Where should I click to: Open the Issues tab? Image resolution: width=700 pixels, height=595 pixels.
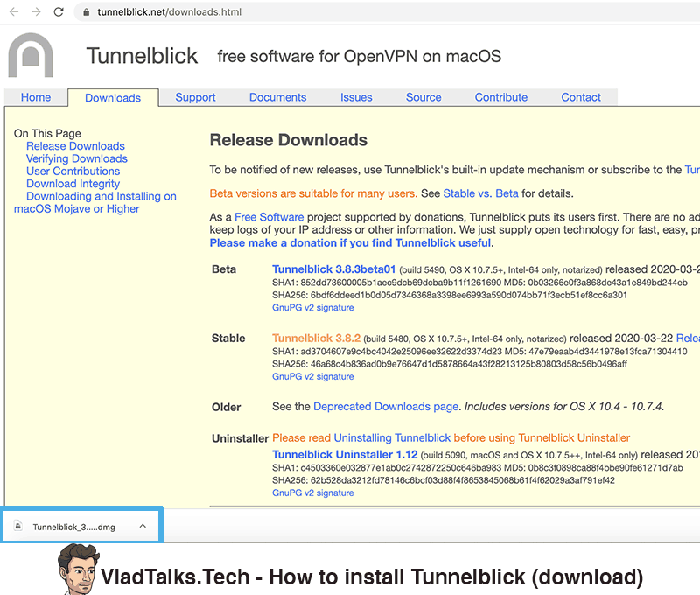tap(356, 97)
